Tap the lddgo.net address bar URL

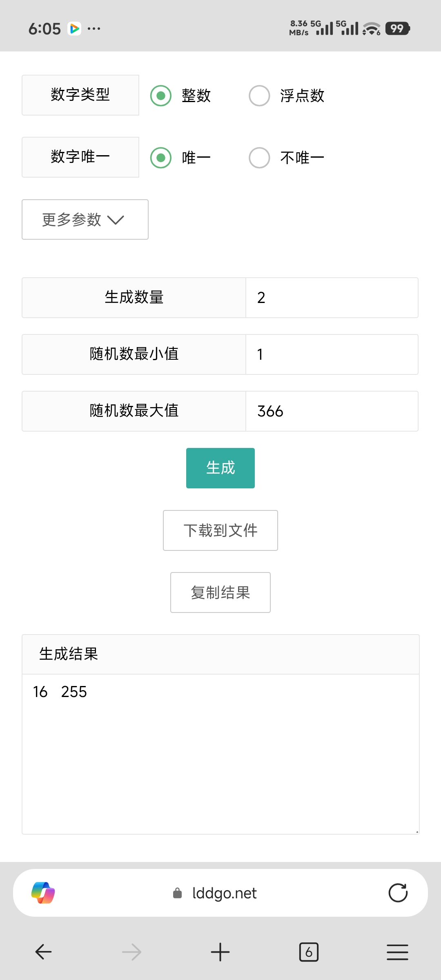click(x=224, y=893)
